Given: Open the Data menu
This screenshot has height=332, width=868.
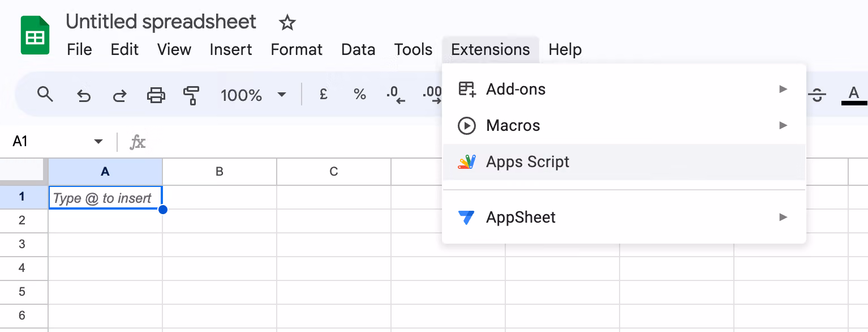Looking at the screenshot, I should 358,50.
